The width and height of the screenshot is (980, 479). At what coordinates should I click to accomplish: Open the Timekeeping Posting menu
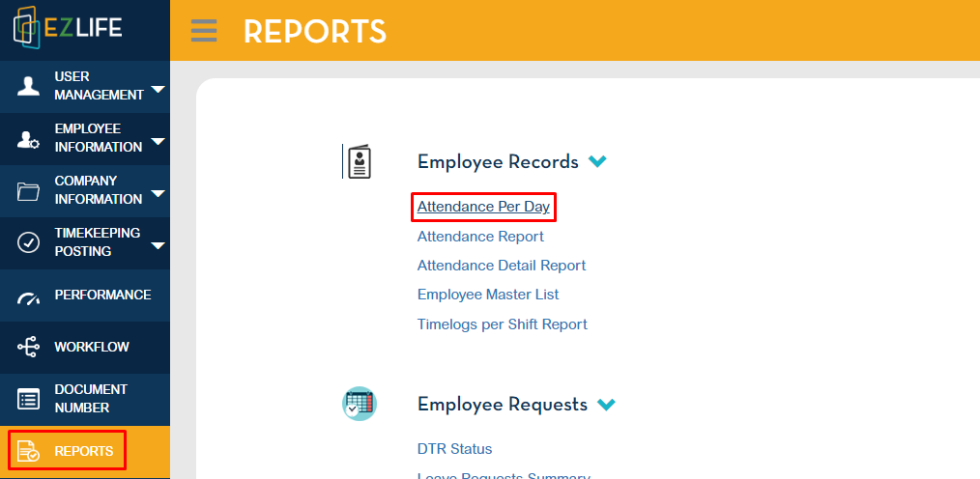(85, 243)
